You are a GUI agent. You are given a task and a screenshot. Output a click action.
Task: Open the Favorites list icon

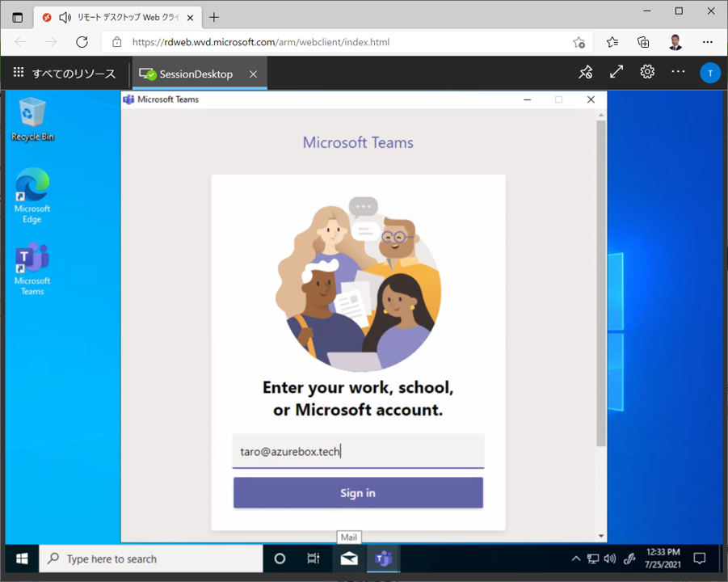point(612,42)
